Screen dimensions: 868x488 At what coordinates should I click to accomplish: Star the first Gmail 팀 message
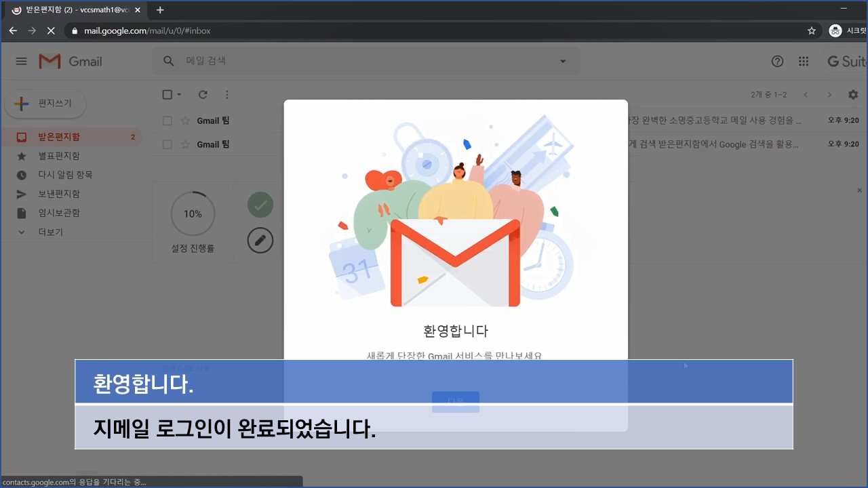(185, 121)
